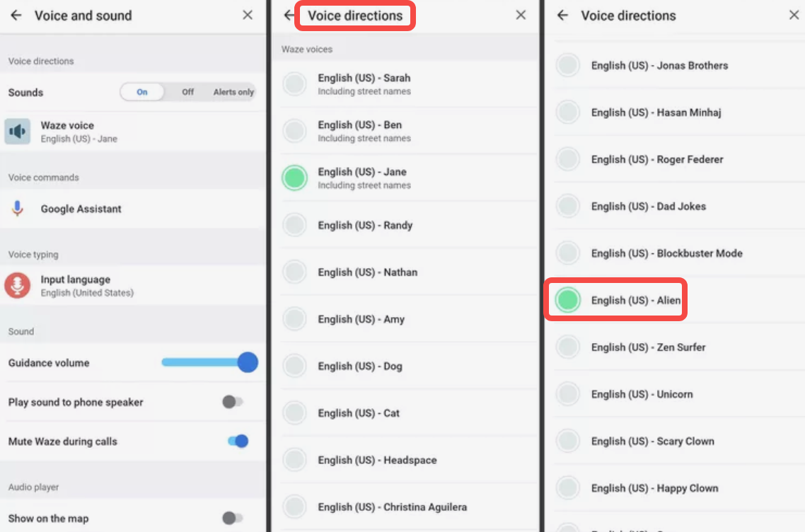
Task: Select the On option for Sounds
Action: click(142, 92)
